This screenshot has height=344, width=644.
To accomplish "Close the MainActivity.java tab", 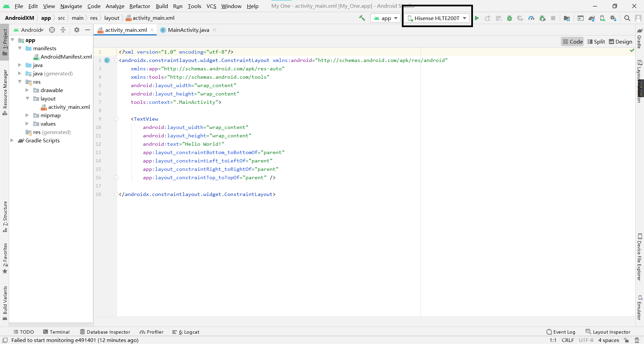I will click(214, 30).
